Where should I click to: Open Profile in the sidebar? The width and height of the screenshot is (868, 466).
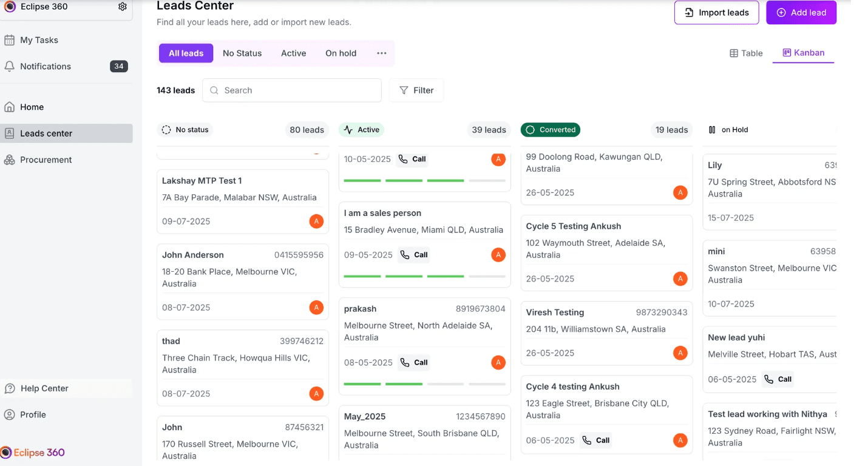33,414
